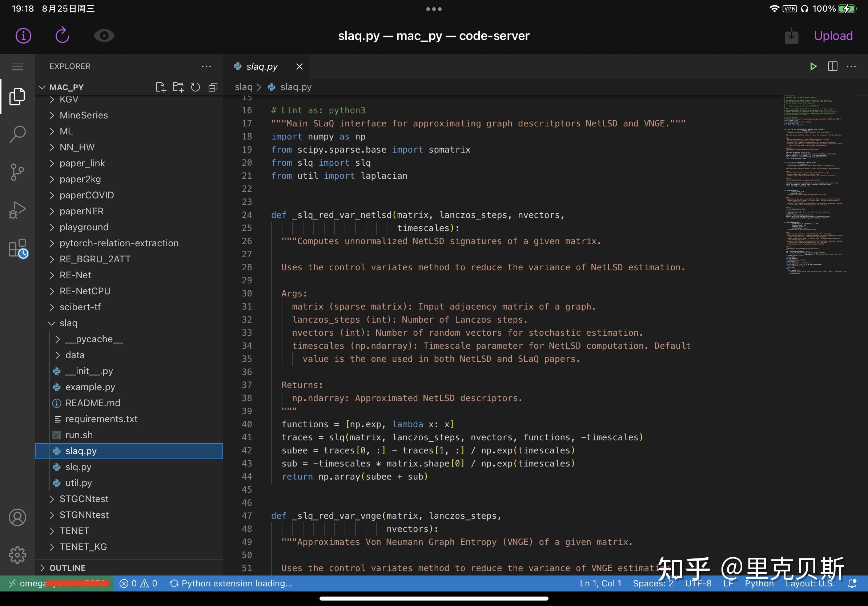Viewport: 868px width, 606px height.
Task: Click the Upload button
Action: click(x=833, y=36)
